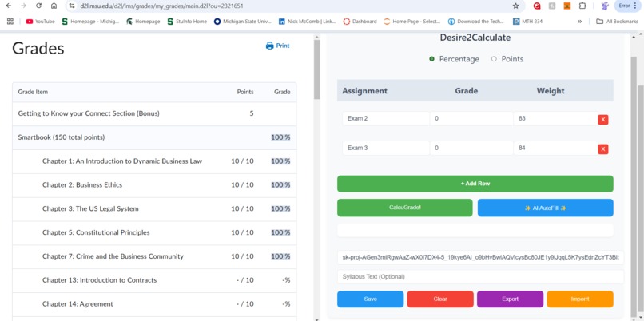This screenshot has width=644, height=321.
Task: Delete the Exam 2 row with red X
Action: (603, 120)
